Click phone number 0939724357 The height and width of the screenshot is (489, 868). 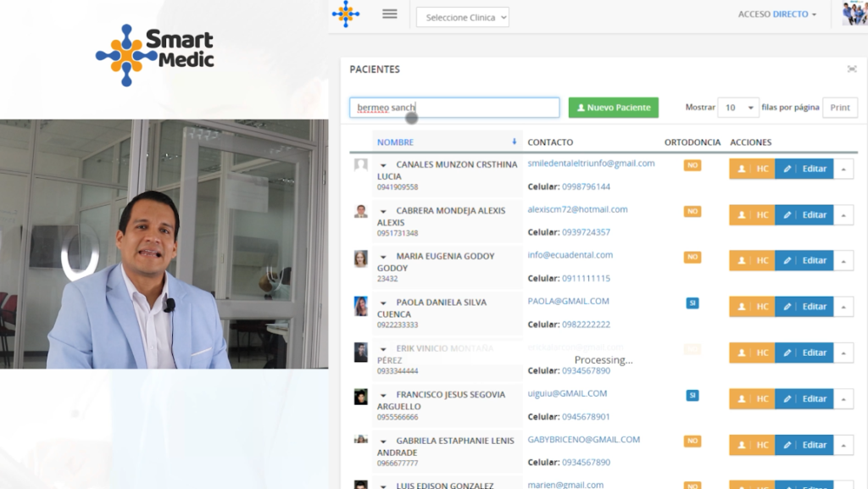pos(587,232)
